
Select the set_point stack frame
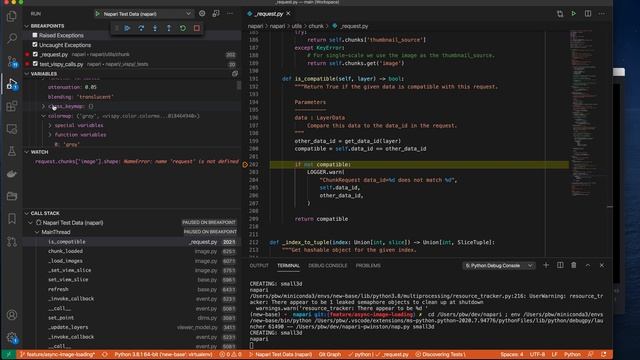pyautogui.click(x=131, y=318)
